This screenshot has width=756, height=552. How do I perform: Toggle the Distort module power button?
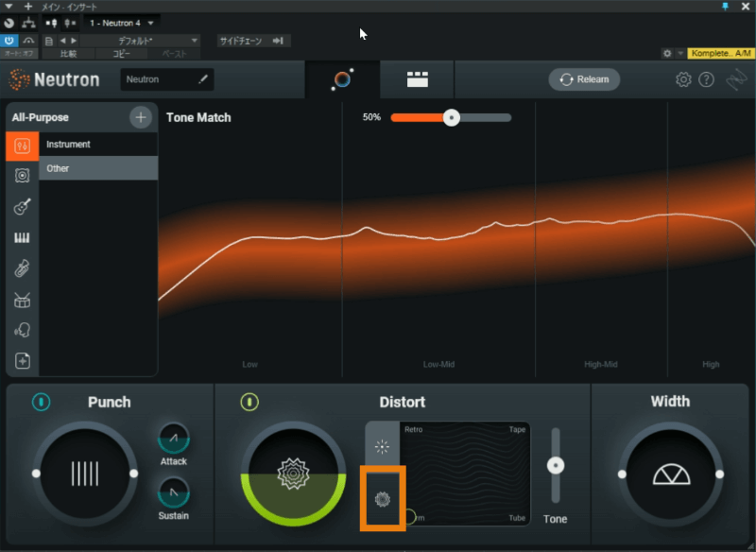coord(249,402)
